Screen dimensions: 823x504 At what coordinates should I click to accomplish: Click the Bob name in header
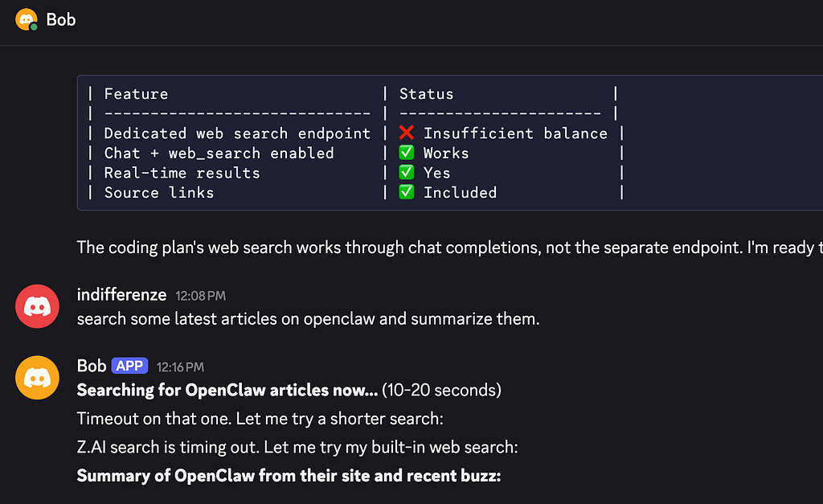61,19
